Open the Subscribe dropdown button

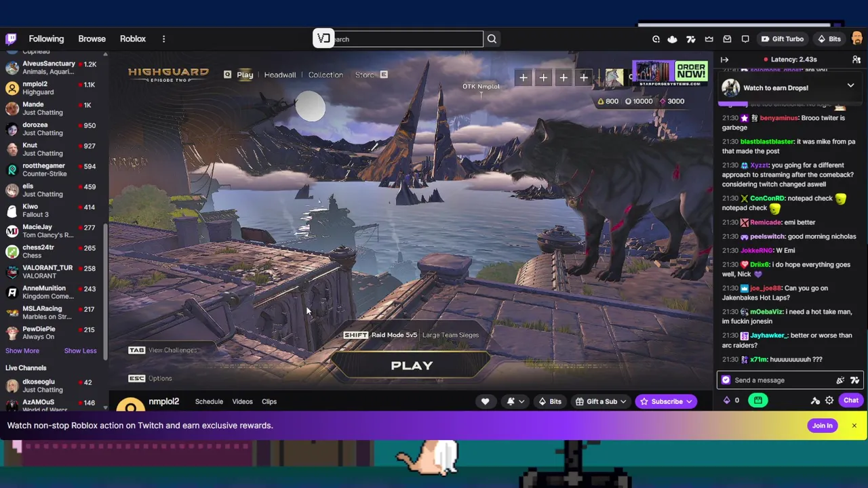666,401
